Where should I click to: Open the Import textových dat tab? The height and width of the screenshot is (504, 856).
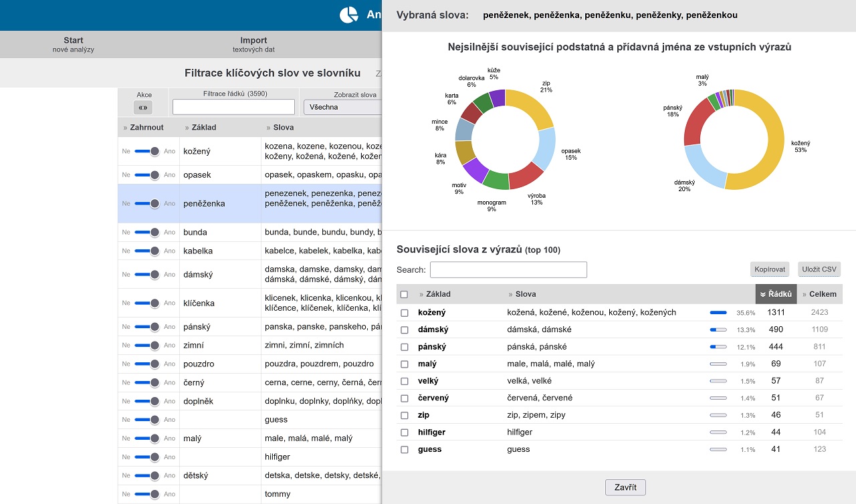pyautogui.click(x=253, y=44)
